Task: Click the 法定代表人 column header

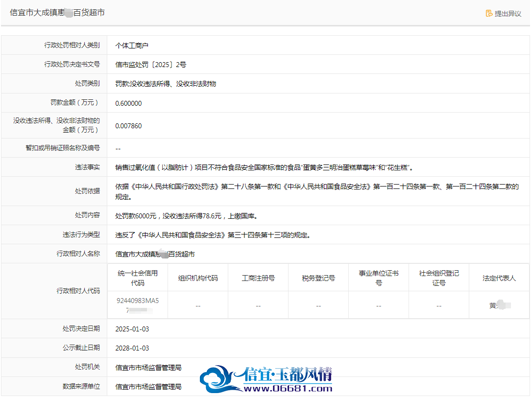Action: click(x=499, y=278)
